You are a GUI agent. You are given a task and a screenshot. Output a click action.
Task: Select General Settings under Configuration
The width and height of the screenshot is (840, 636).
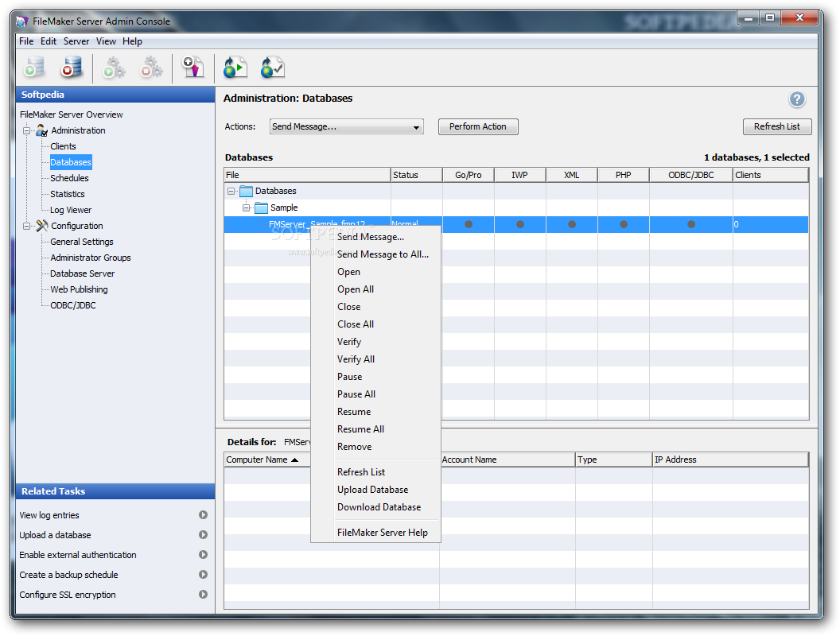tap(82, 242)
